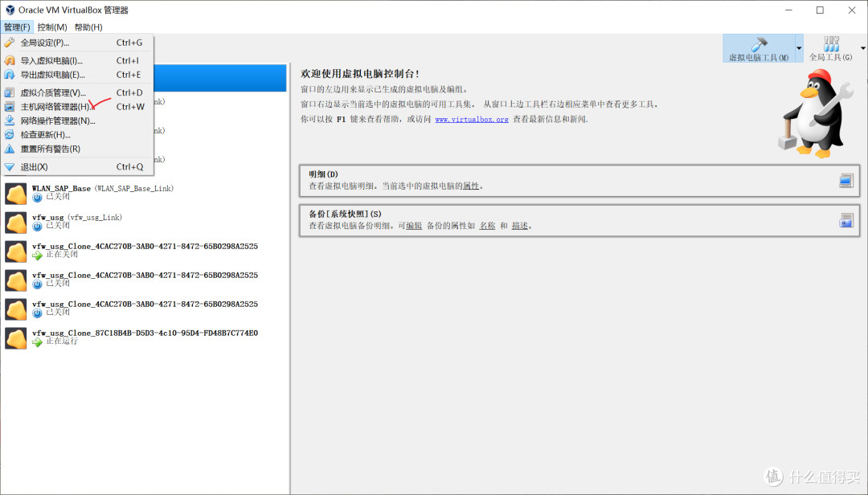Open 虚拟介质管理(V) media manager icon
868x495 pixels.
click(10, 92)
